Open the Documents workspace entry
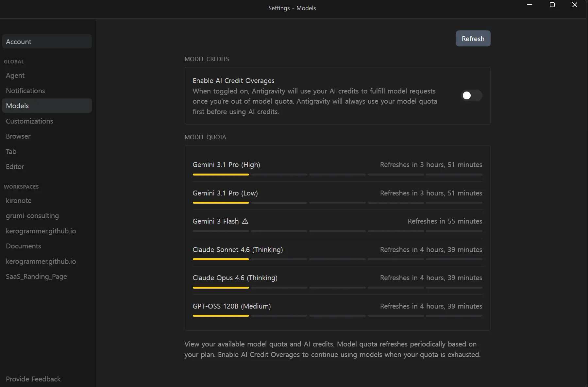The width and height of the screenshot is (588, 387). (24, 246)
